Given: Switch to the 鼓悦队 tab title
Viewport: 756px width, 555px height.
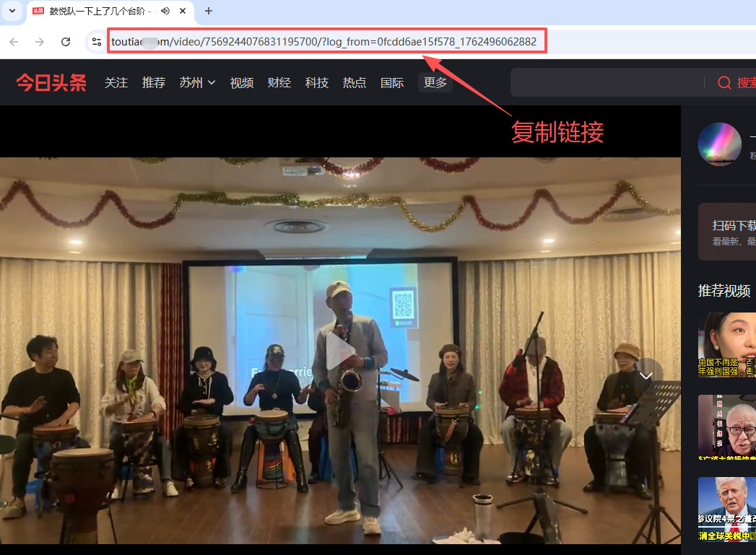Looking at the screenshot, I should pos(99,11).
